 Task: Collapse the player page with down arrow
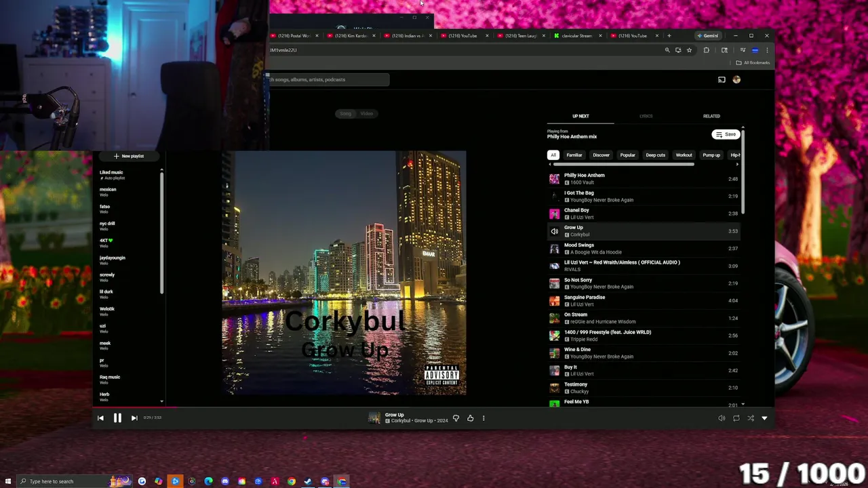[764, 418]
